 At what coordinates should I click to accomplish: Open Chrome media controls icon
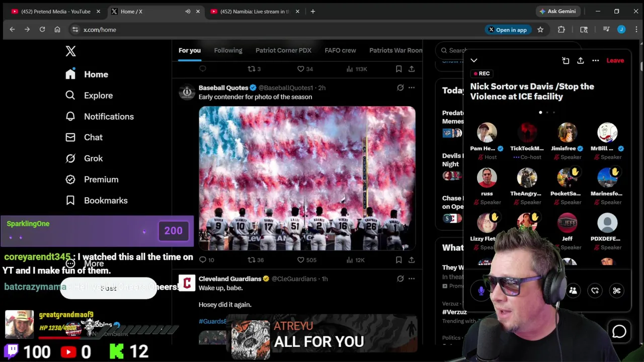coord(606,30)
